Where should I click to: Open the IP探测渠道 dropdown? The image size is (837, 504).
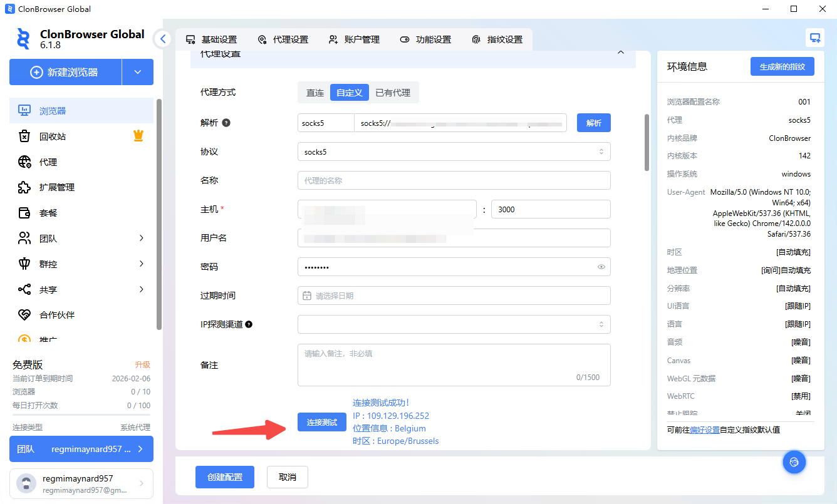pos(454,324)
